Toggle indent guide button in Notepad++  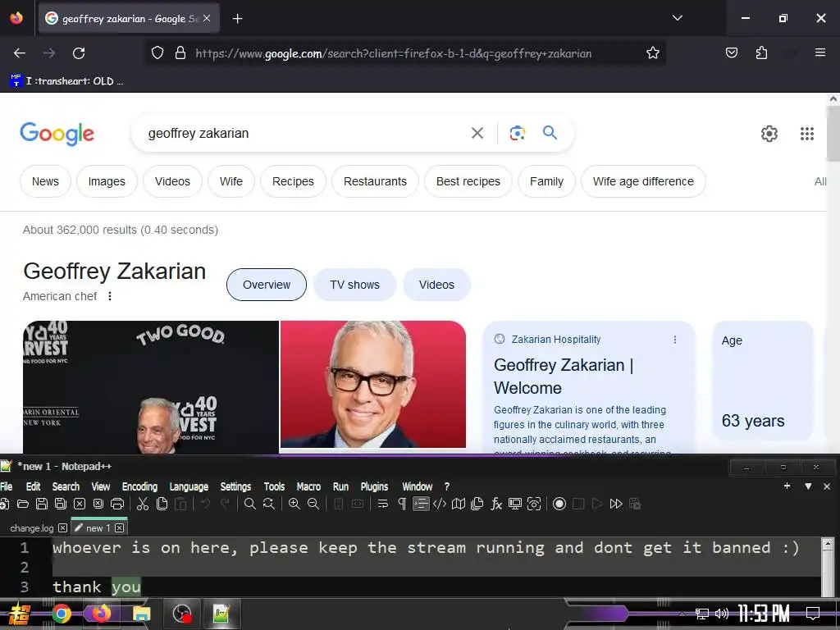pyautogui.click(x=421, y=504)
